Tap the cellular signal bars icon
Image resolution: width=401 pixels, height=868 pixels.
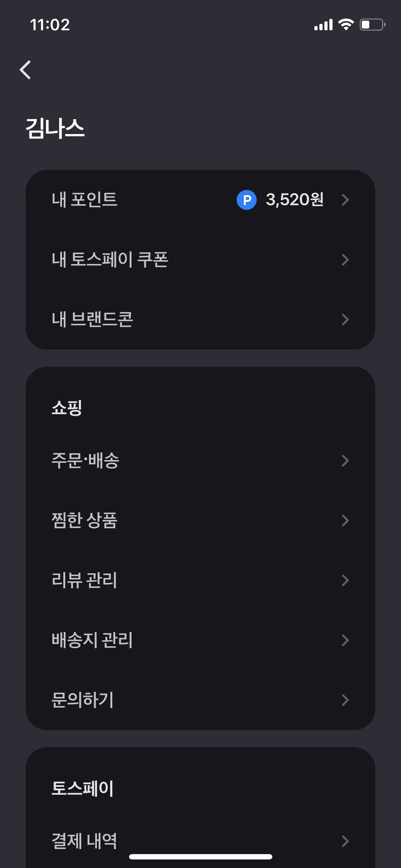(323, 25)
